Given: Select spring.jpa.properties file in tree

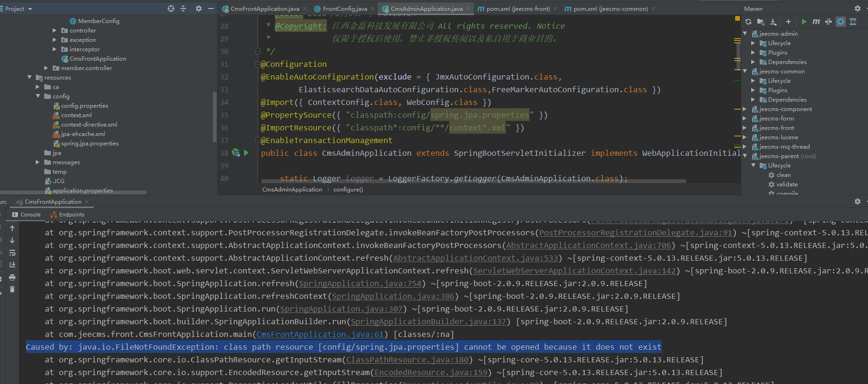Looking at the screenshot, I should point(89,144).
